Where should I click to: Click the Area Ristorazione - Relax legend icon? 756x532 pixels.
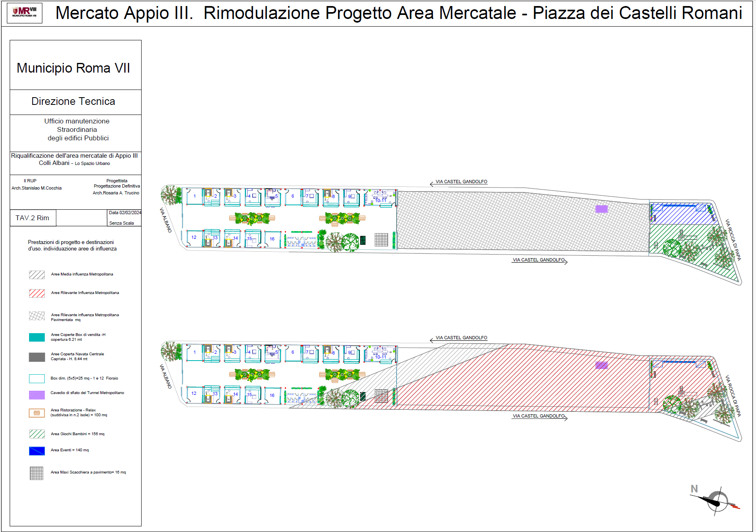click(37, 413)
